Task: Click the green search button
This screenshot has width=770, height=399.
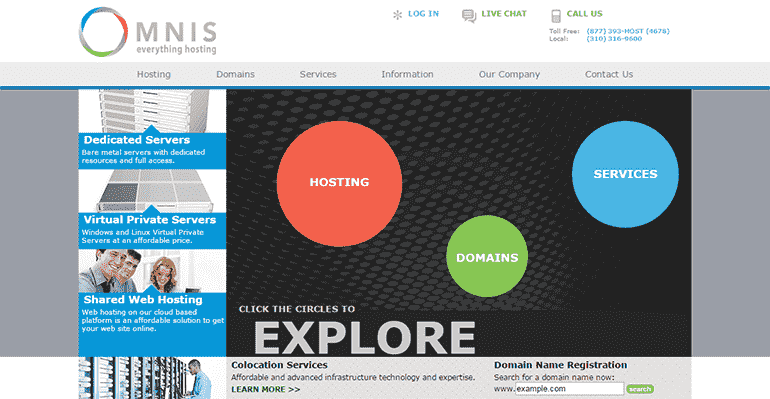Action: click(x=640, y=389)
